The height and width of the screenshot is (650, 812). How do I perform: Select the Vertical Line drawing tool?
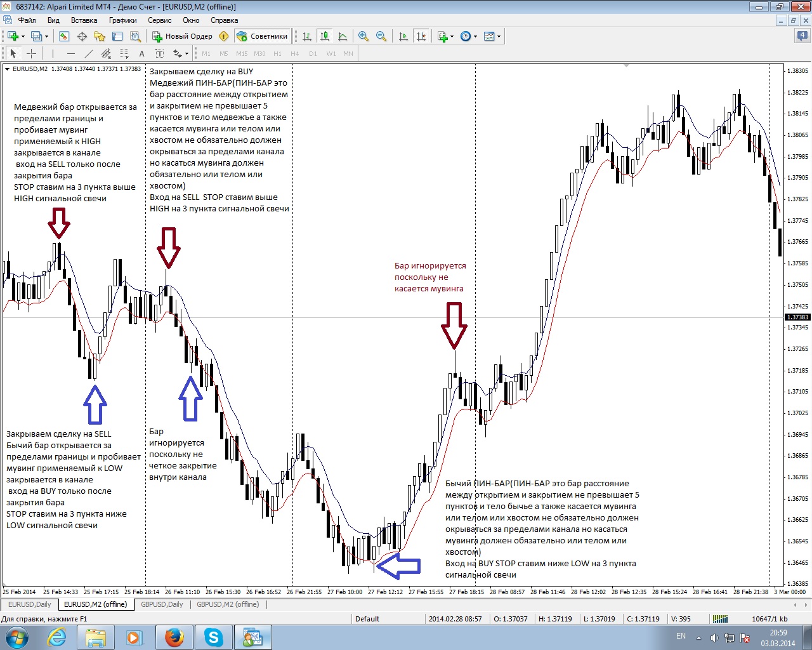(x=53, y=53)
